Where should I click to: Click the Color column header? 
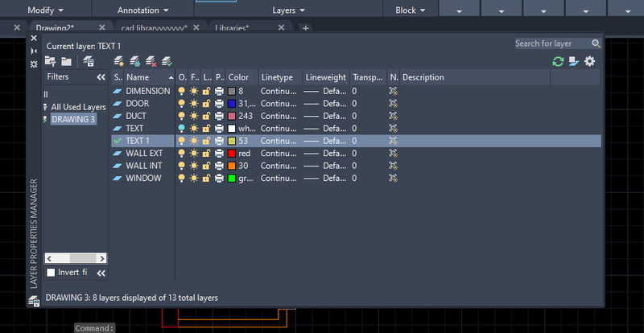[x=242, y=77]
